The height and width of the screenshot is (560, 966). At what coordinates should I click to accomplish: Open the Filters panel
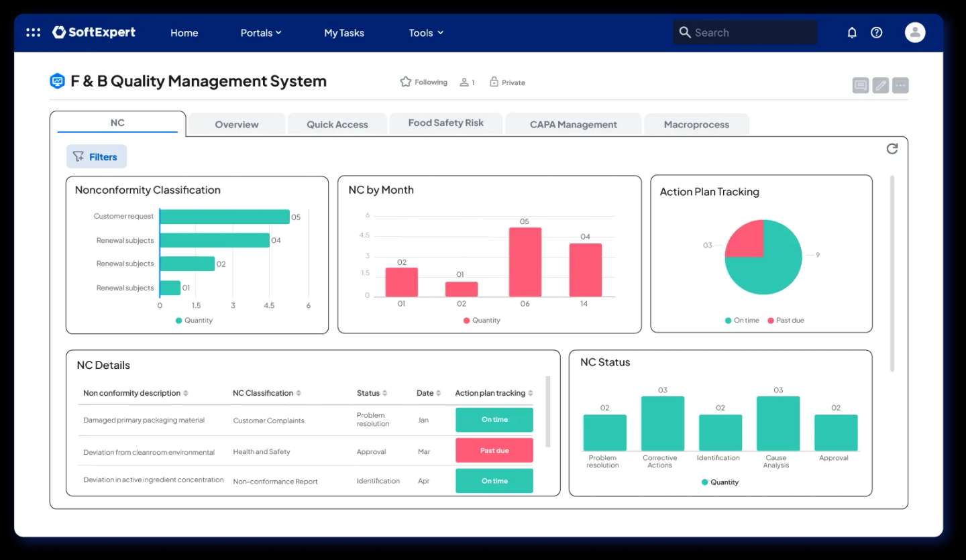pos(96,156)
